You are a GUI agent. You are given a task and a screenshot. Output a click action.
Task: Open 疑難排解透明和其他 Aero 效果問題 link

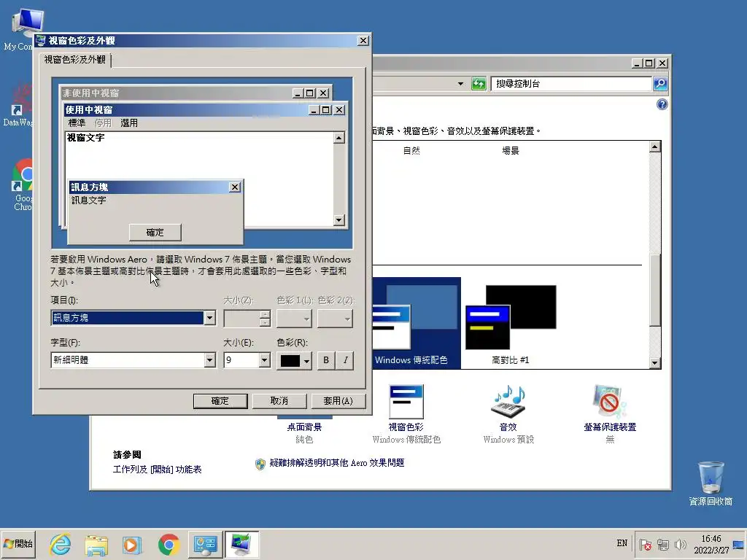coord(336,463)
